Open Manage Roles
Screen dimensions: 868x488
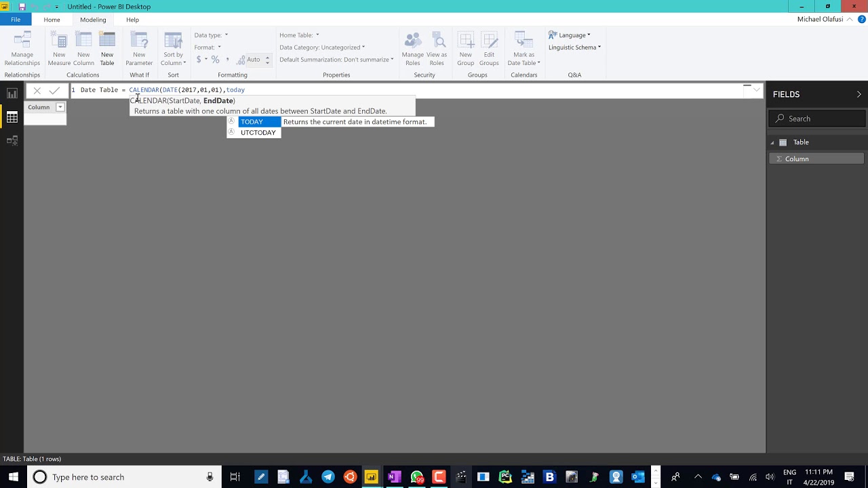click(413, 49)
